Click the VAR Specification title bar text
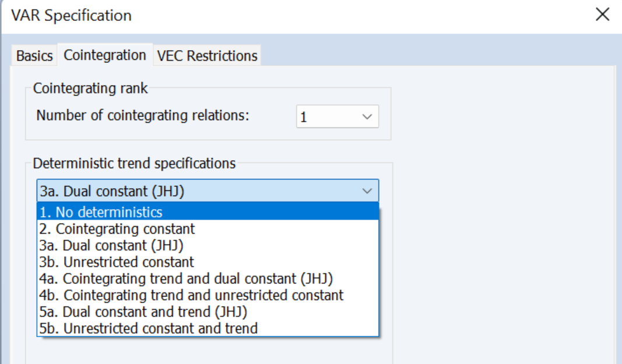 [x=71, y=16]
